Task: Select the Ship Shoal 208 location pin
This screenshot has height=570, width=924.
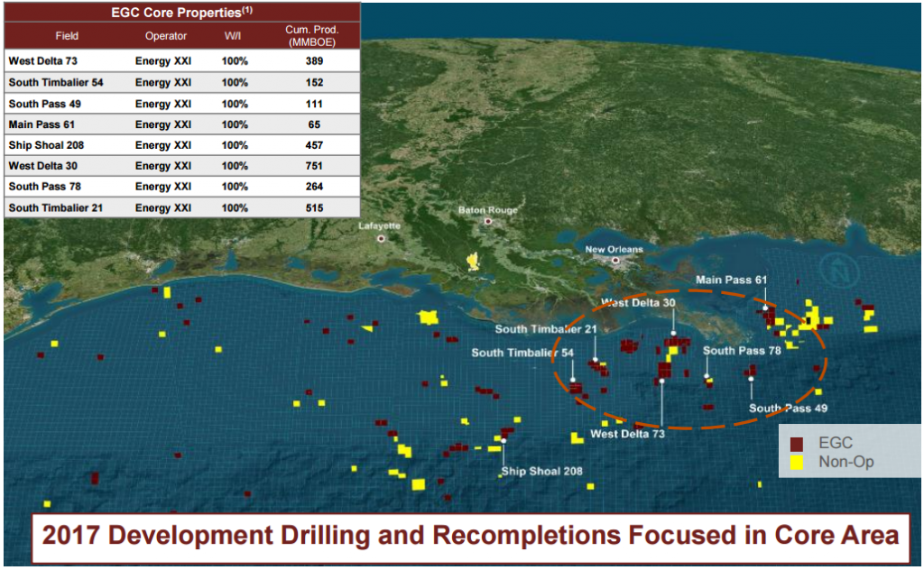Action: pyautogui.click(x=504, y=441)
